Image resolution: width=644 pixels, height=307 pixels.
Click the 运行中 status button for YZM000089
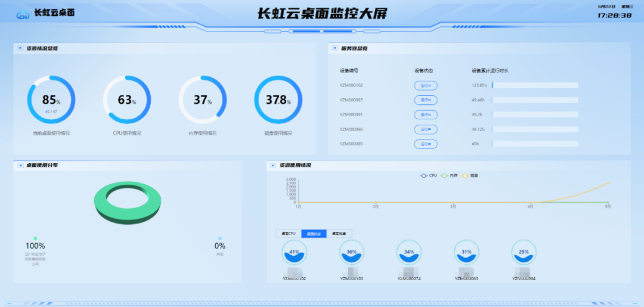pyautogui.click(x=426, y=144)
